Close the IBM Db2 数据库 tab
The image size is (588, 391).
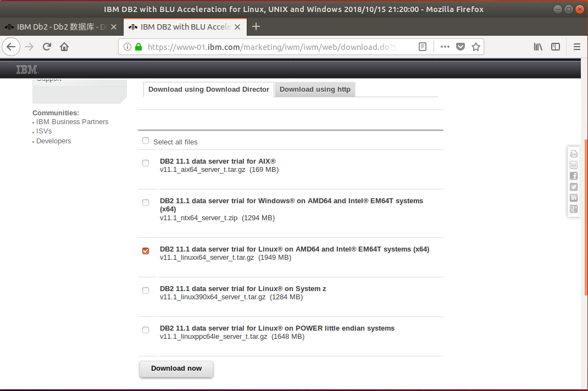click(114, 27)
